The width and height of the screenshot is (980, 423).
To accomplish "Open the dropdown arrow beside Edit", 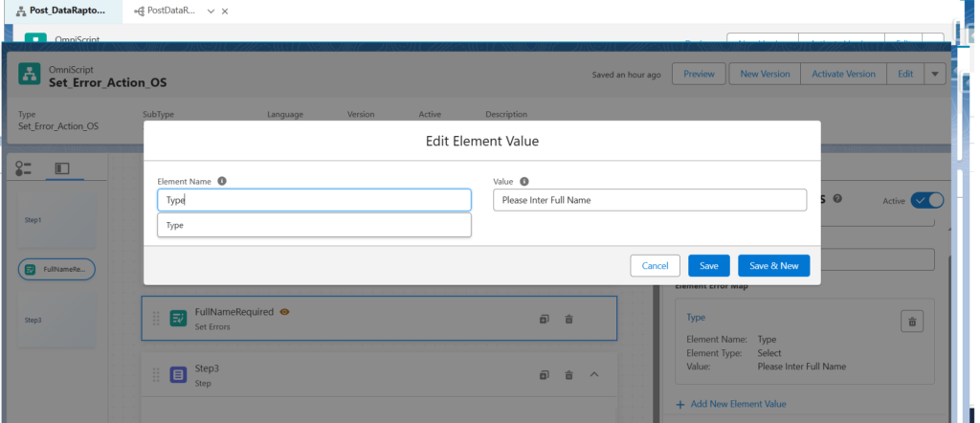I will pos(934,74).
